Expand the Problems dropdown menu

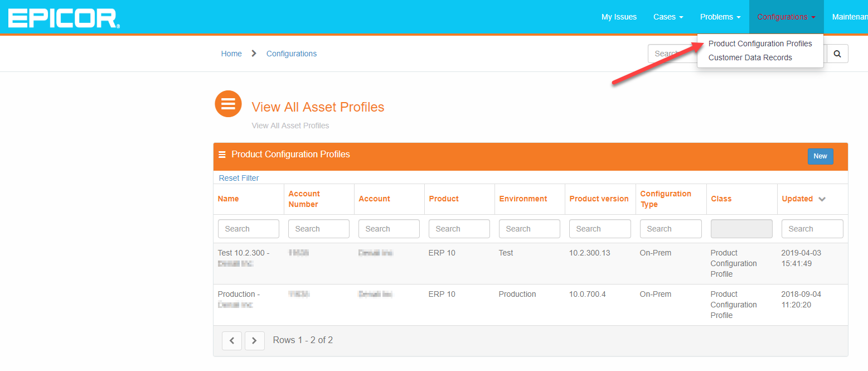click(720, 17)
